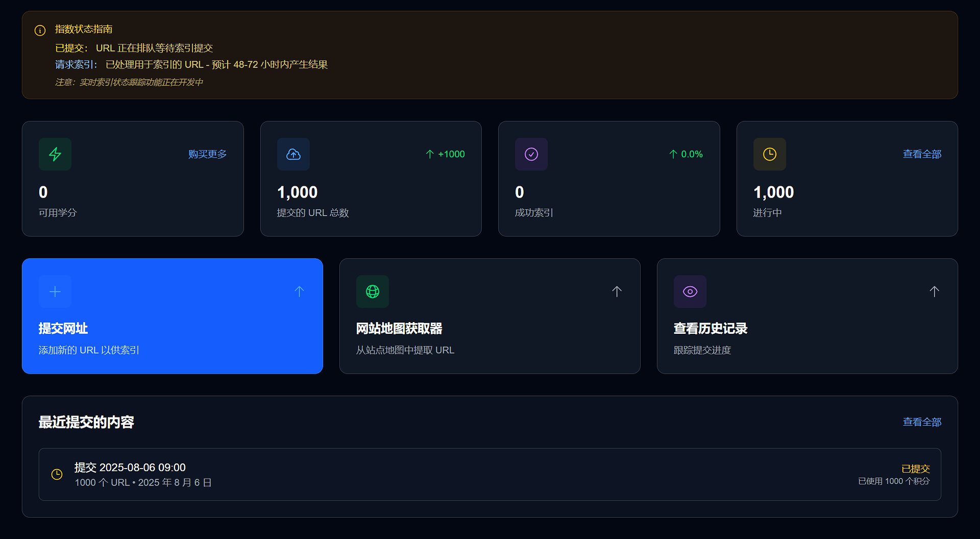Click the clock icon on the recent submission entry
This screenshot has width=980, height=539.
[57, 474]
